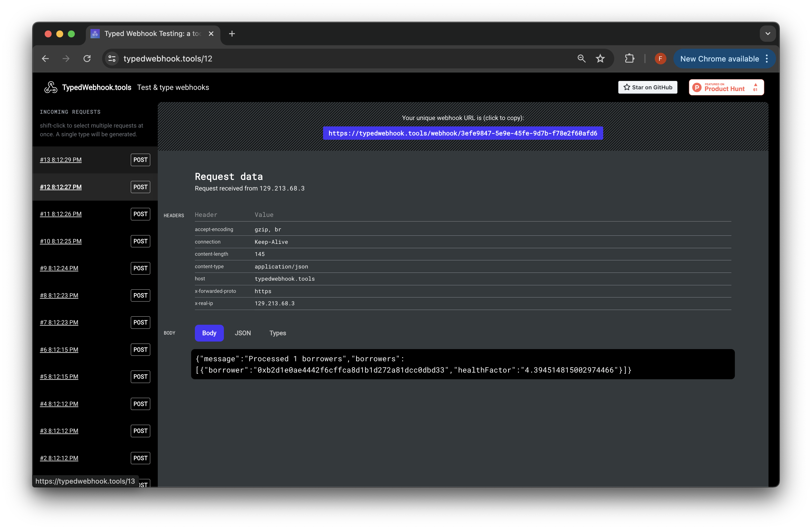Open request #2 8:12:12 PM
This screenshot has height=530, width=812.
coord(59,458)
